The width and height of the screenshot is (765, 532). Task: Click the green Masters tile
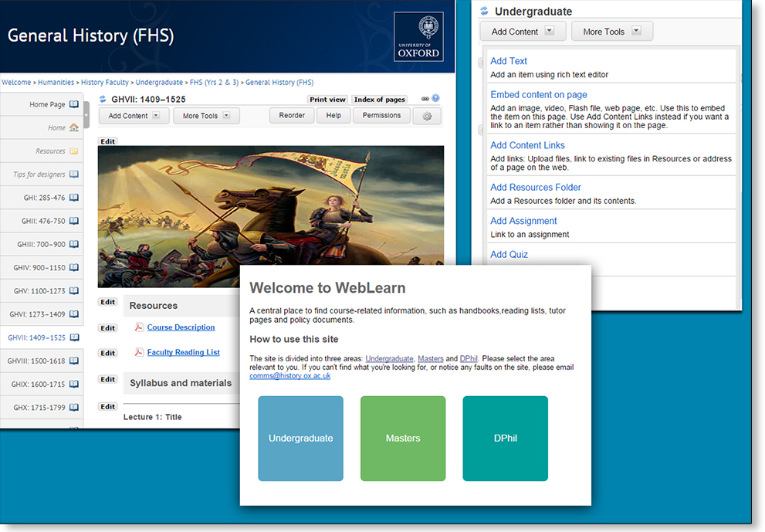click(403, 438)
